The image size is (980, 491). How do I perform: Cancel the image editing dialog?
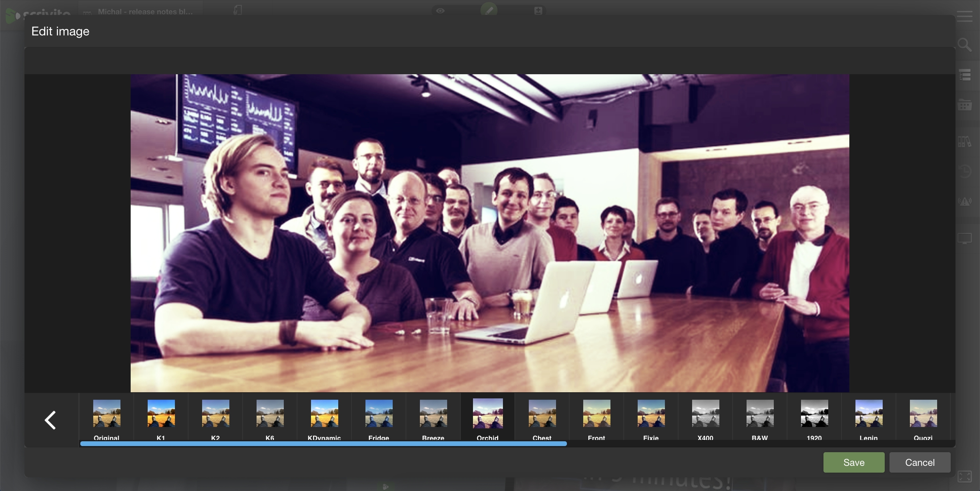pyautogui.click(x=919, y=462)
